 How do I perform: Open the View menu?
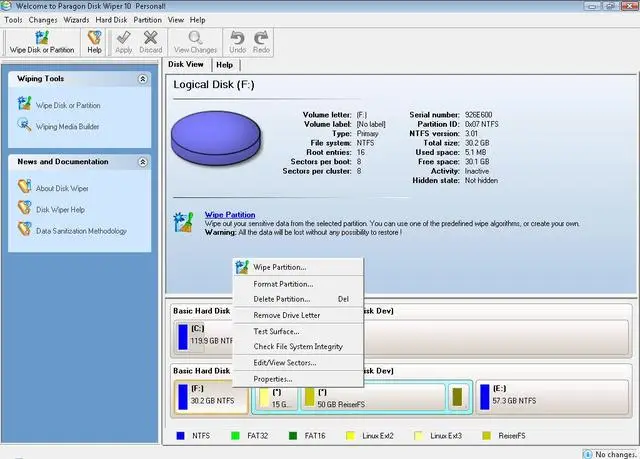point(176,20)
